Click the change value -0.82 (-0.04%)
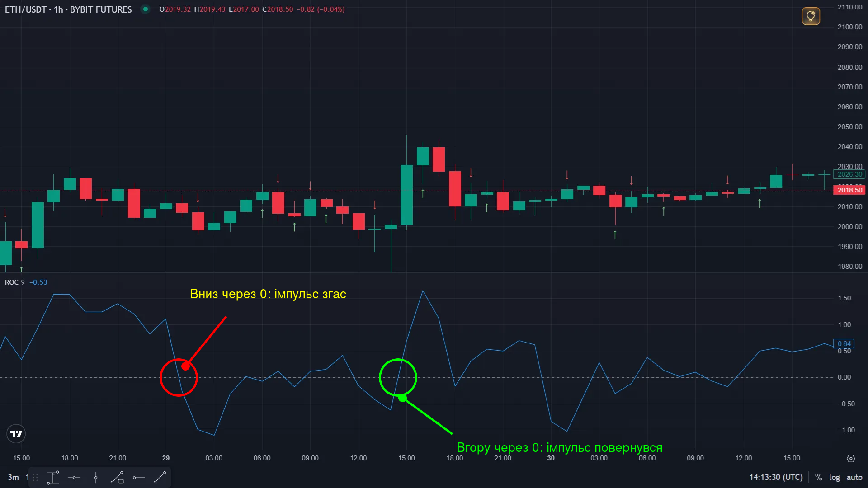The height and width of the screenshot is (488, 868). [321, 9]
